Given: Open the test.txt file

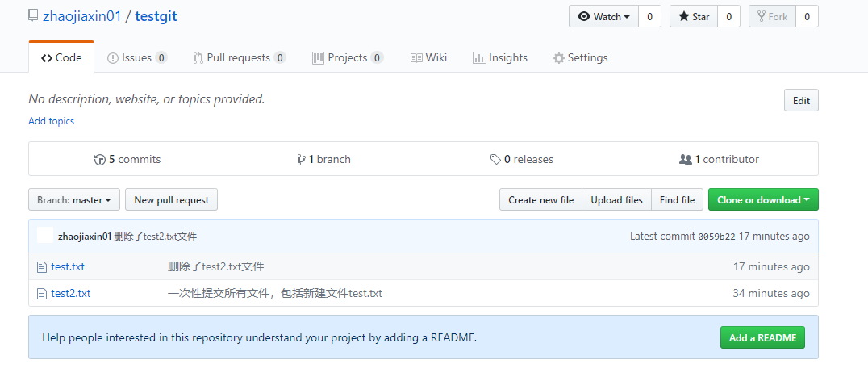Looking at the screenshot, I should 68,267.
